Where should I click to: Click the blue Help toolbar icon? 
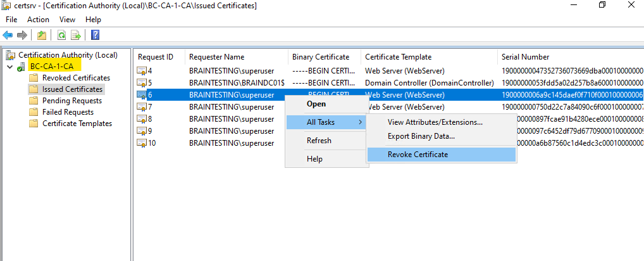pyautogui.click(x=96, y=35)
